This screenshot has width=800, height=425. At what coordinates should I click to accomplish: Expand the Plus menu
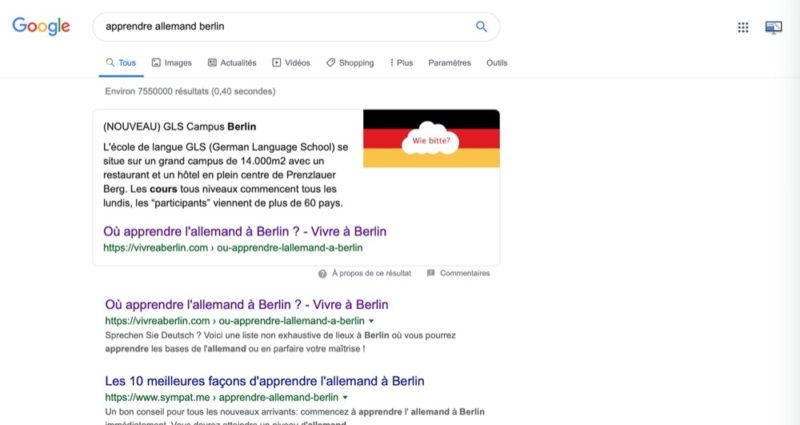(402, 63)
